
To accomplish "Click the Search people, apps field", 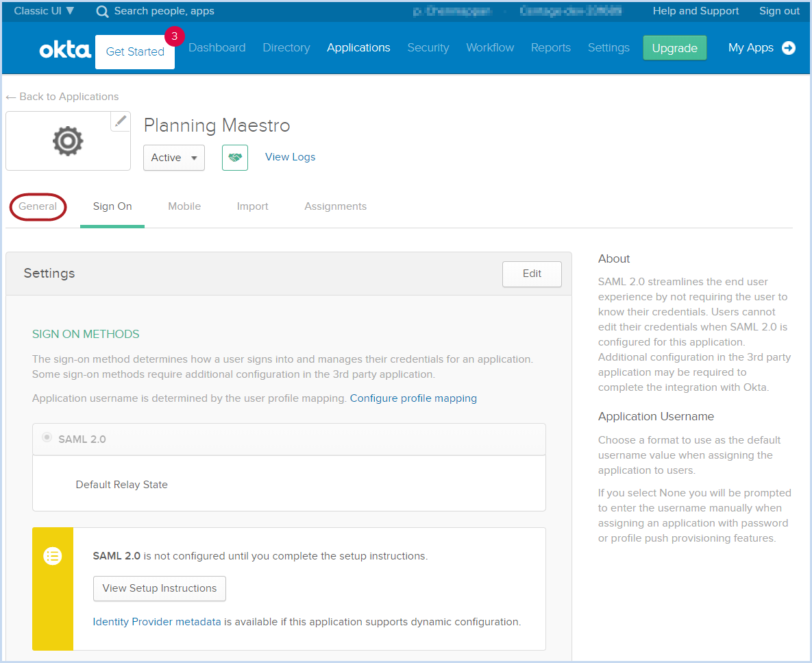I will click(x=164, y=11).
